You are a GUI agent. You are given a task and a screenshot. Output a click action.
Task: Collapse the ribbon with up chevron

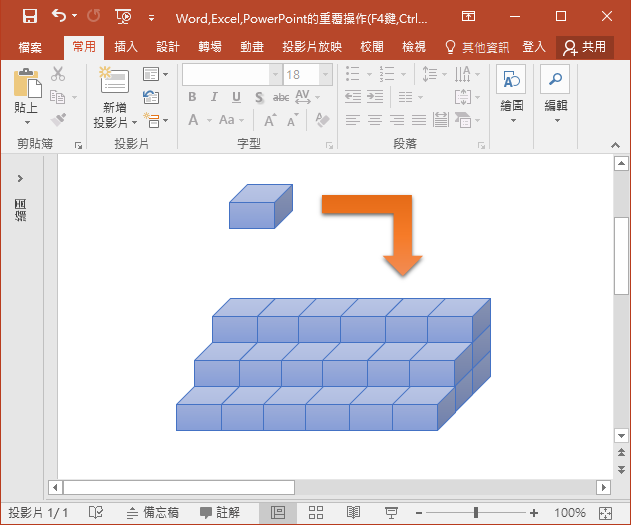[615, 145]
